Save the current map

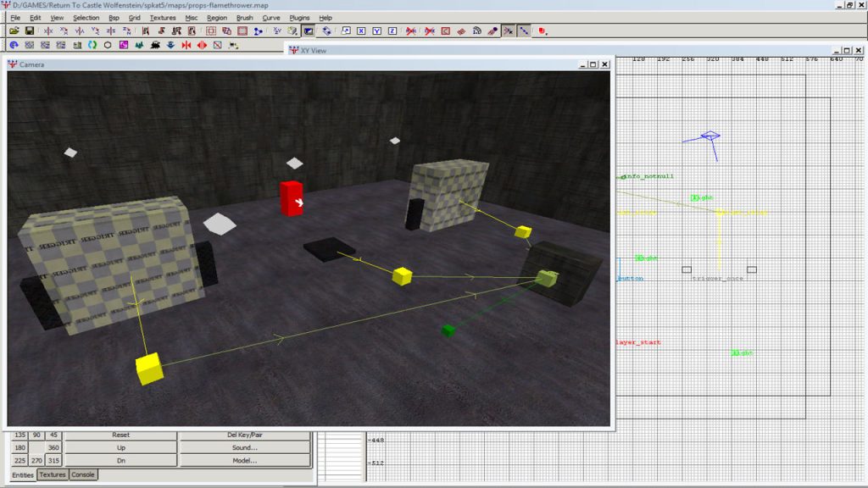pyautogui.click(x=30, y=31)
